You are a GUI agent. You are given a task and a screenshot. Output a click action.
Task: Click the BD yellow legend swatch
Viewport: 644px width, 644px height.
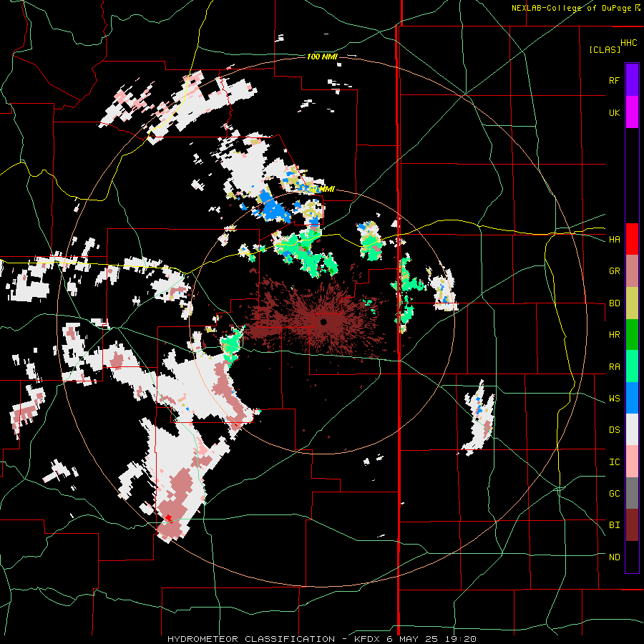(x=632, y=303)
